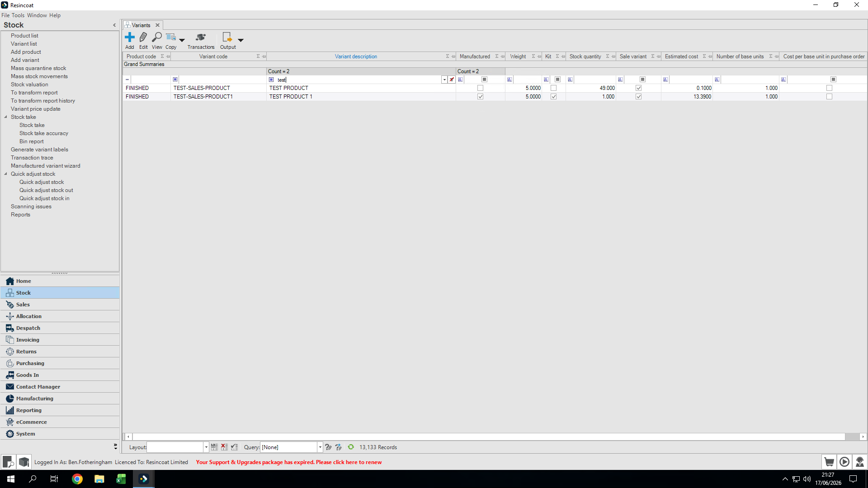Image resolution: width=868 pixels, height=488 pixels.
Task: Click the Variant description filter field
Action: click(x=358, y=80)
